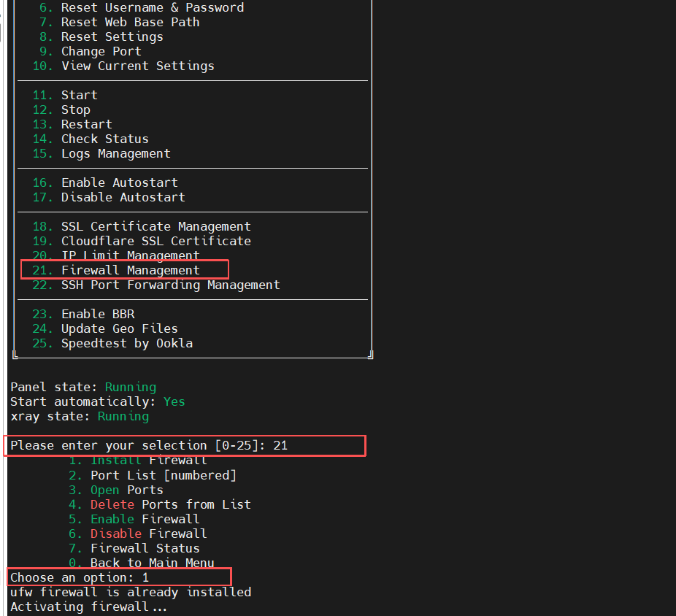Image resolution: width=676 pixels, height=616 pixels.
Task: Click the Choose an option prompt line
Action: (x=80, y=577)
